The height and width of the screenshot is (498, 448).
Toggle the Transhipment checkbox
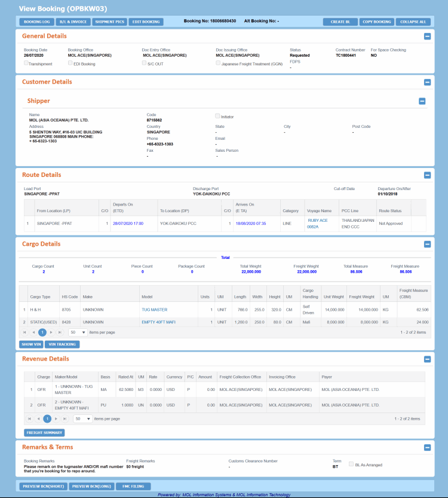click(26, 63)
